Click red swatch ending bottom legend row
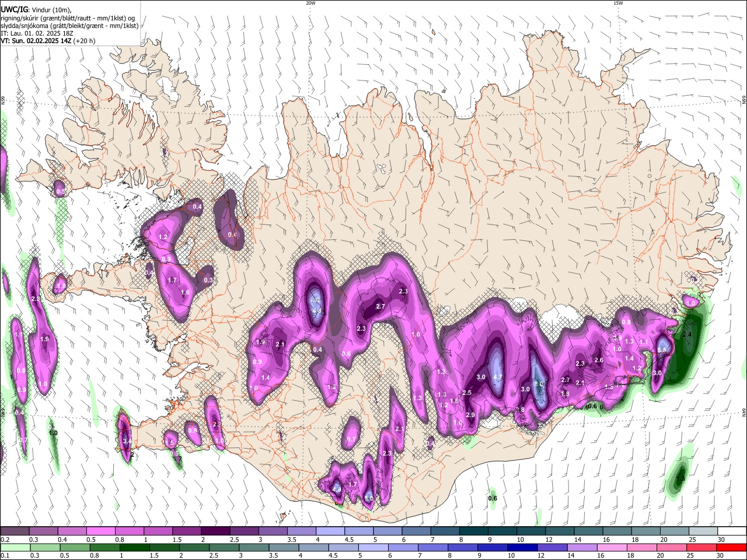 (731, 547)
